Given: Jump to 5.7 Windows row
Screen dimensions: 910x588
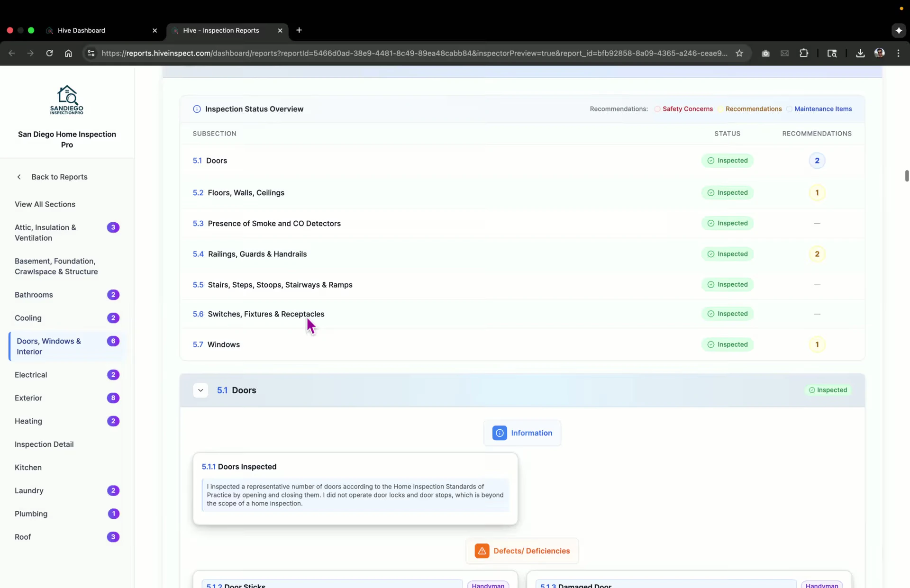Looking at the screenshot, I should pyautogui.click(x=522, y=344).
